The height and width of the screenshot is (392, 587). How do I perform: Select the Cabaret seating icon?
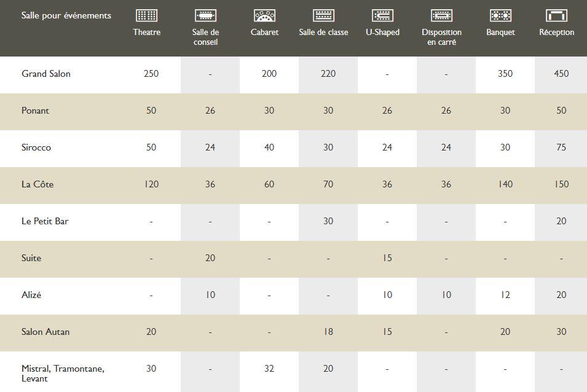[265, 15]
